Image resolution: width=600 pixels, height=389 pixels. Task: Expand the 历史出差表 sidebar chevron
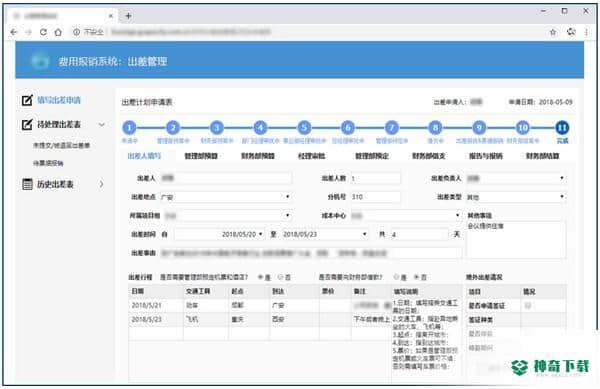coord(101,184)
